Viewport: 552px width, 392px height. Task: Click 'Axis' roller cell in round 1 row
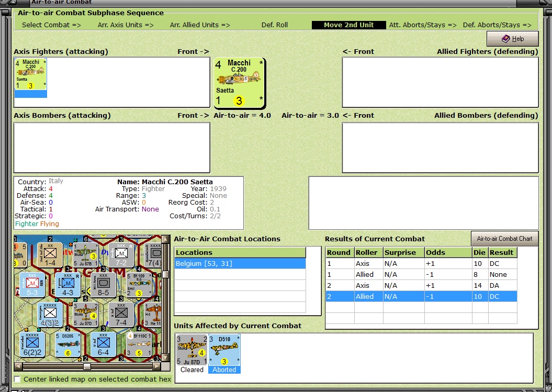coord(368,263)
